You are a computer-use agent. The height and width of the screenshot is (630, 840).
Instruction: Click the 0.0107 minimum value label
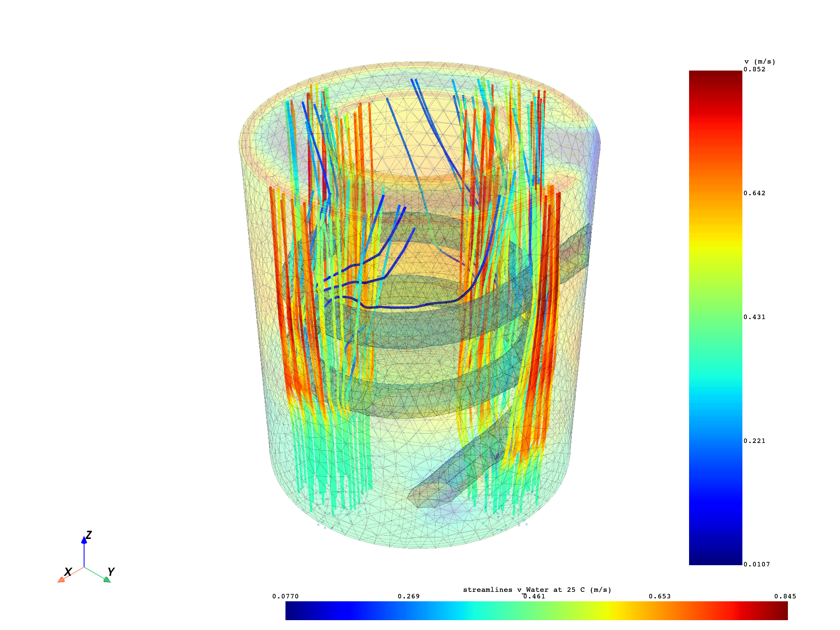757,564
